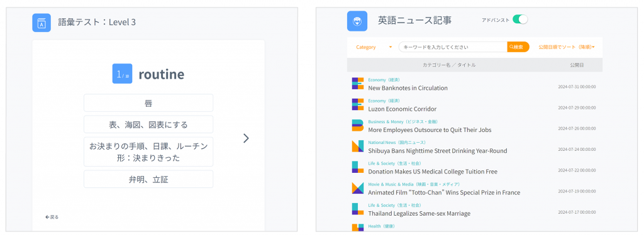
Task: Click the Health category icon
Action: click(358, 227)
